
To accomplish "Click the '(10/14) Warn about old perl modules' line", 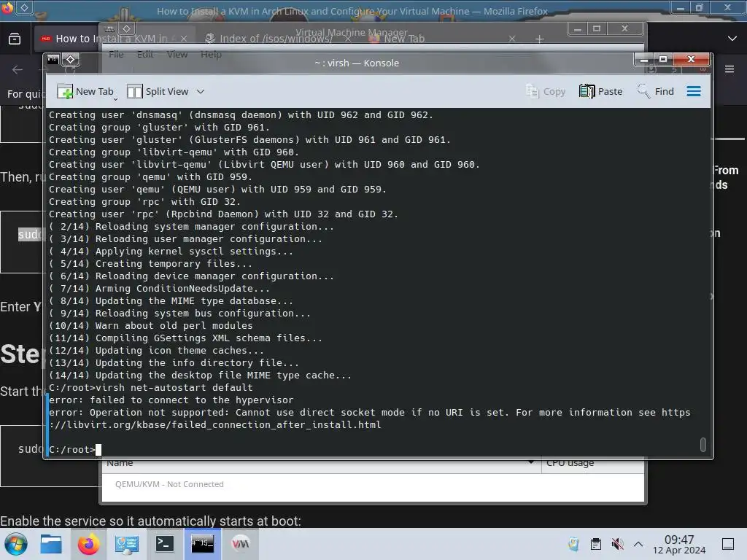I will 150,326.
